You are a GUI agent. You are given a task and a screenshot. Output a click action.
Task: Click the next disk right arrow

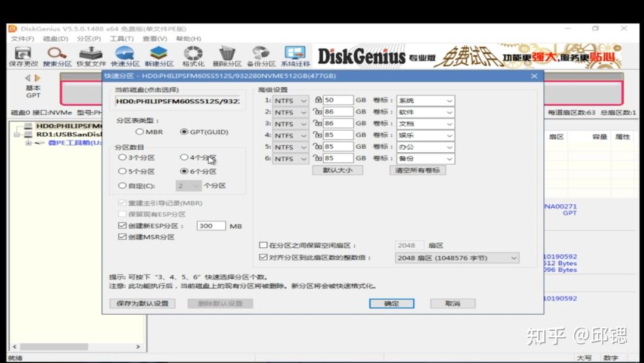pyautogui.click(x=38, y=78)
